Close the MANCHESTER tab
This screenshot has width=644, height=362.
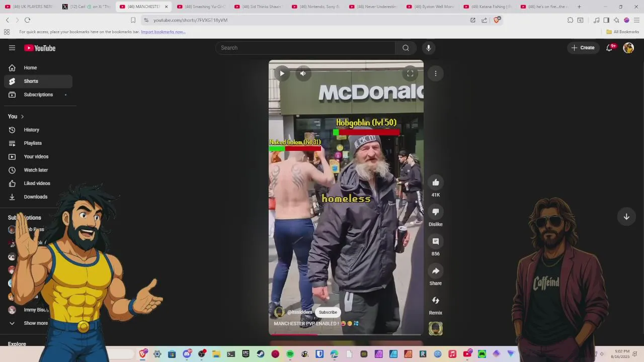(x=166, y=7)
